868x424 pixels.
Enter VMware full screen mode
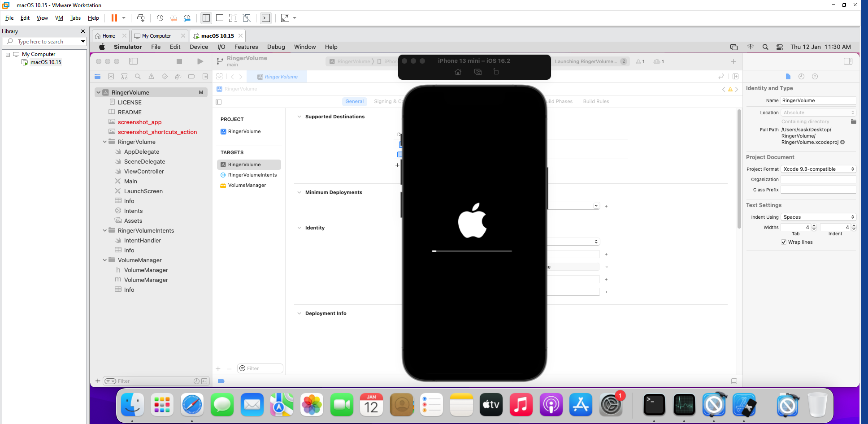point(233,18)
